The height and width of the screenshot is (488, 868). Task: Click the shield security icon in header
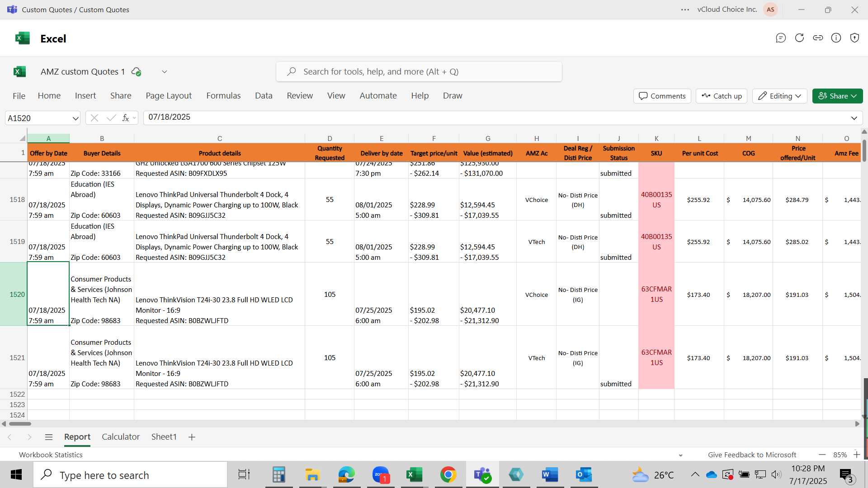point(854,38)
